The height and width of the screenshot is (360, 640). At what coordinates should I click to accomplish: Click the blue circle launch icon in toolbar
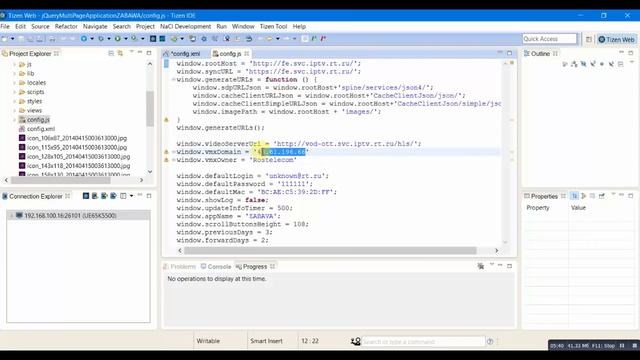tap(84, 39)
